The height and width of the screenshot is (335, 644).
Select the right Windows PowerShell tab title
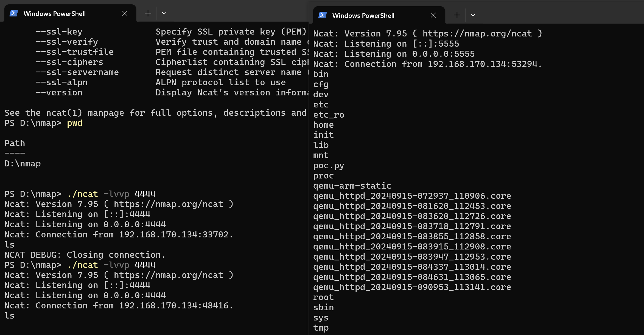click(363, 15)
